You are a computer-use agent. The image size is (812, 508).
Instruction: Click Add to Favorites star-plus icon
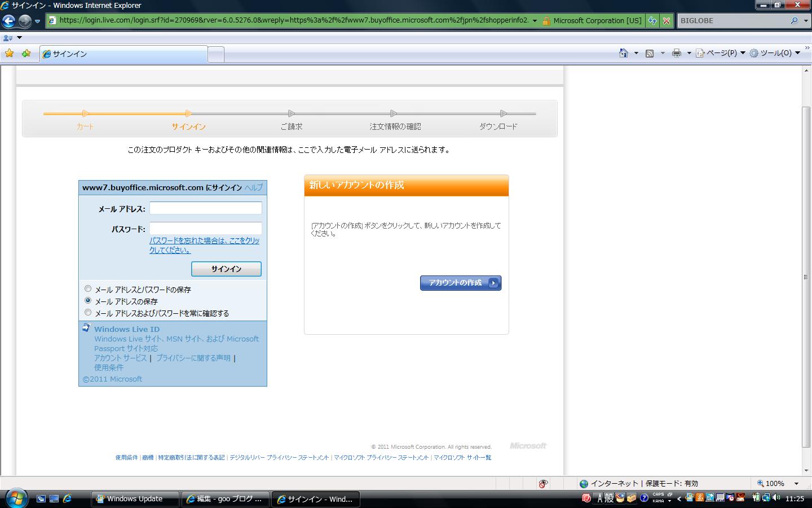26,54
